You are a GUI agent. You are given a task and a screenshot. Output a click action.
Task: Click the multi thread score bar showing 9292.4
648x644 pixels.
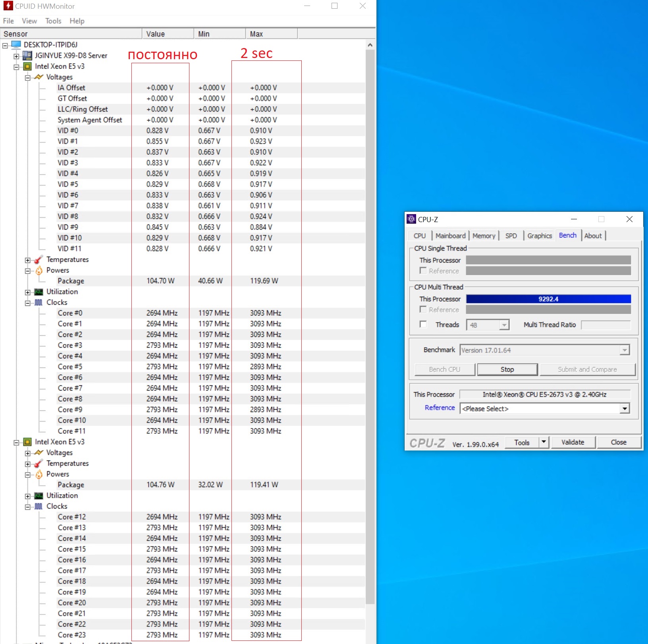pyautogui.click(x=548, y=299)
